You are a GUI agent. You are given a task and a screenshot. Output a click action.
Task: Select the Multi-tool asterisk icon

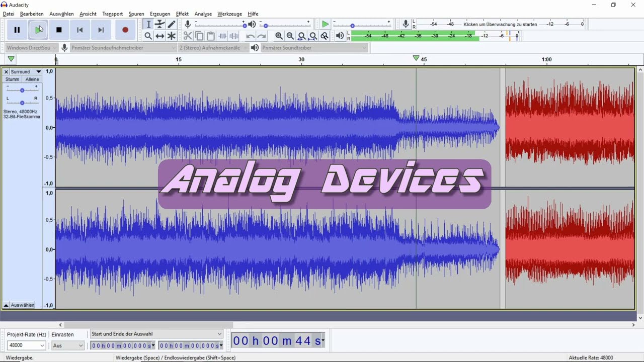(172, 36)
